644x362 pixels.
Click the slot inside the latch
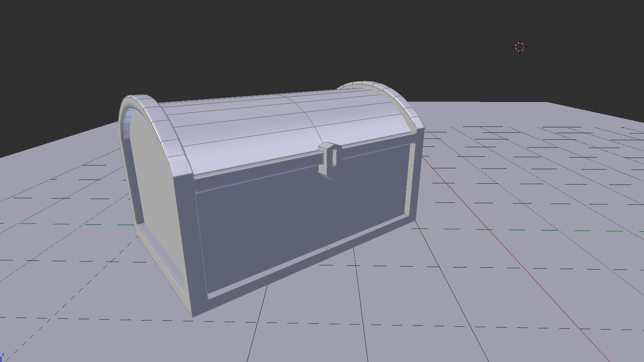[x=334, y=158]
